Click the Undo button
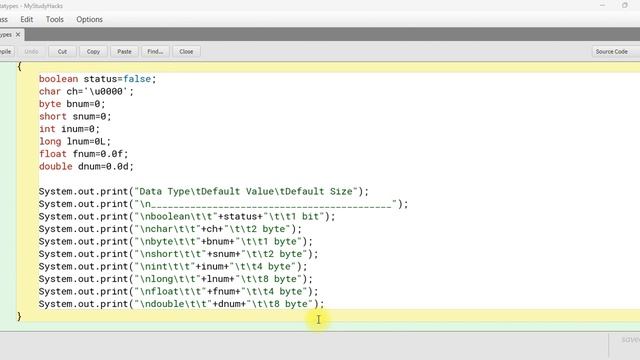640x360 pixels. click(31, 51)
